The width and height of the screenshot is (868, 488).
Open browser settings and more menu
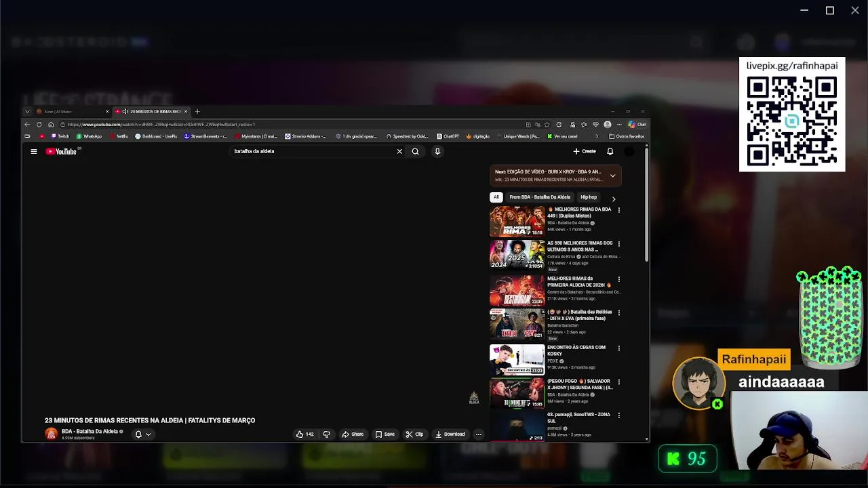point(619,125)
